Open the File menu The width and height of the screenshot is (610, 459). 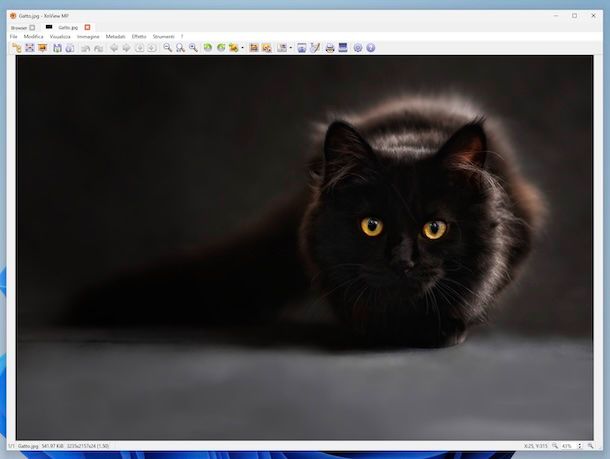point(14,37)
